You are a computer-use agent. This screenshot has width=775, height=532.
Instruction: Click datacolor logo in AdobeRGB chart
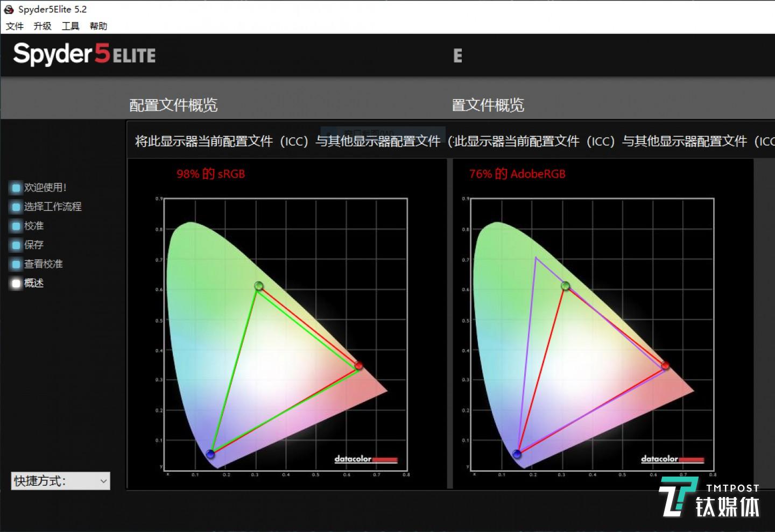pyautogui.click(x=673, y=459)
